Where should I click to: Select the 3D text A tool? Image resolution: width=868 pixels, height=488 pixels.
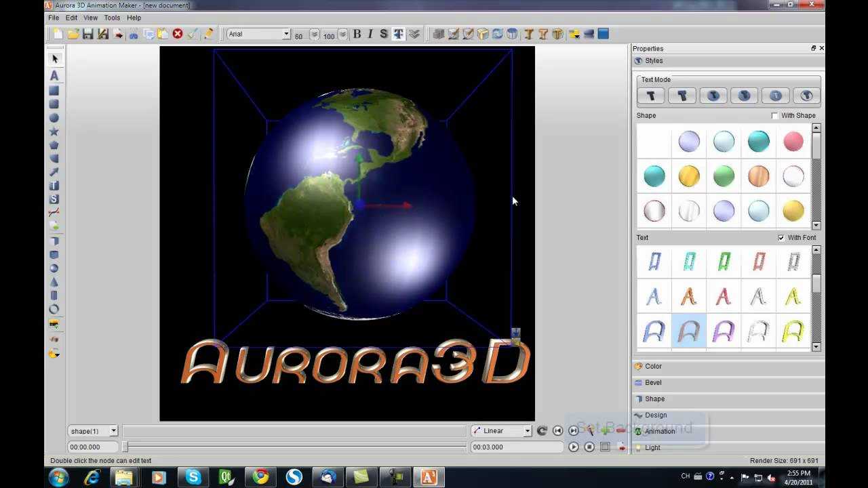point(54,75)
